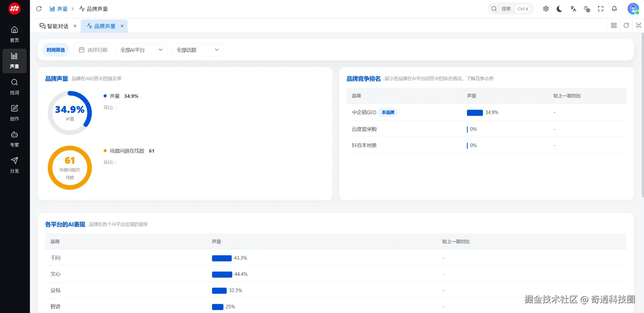This screenshot has height=313, width=644.
Task: Click the 百度爱采购 brand row
Action: pyautogui.click(x=486, y=129)
